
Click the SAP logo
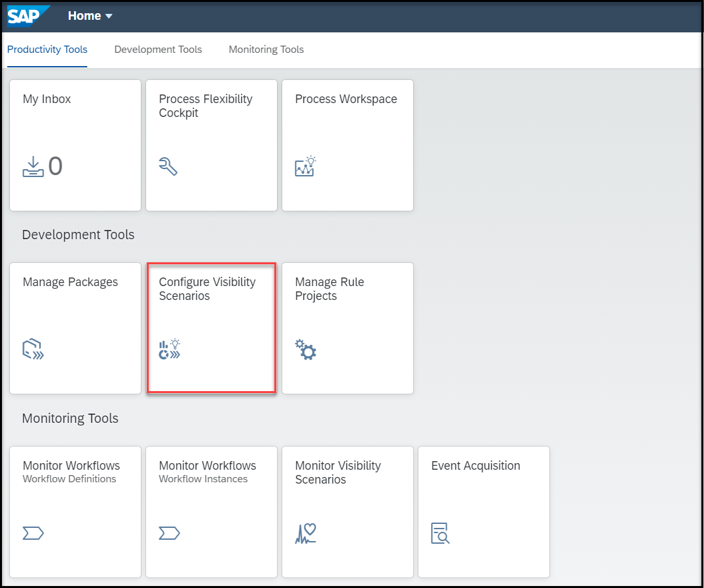(28, 16)
